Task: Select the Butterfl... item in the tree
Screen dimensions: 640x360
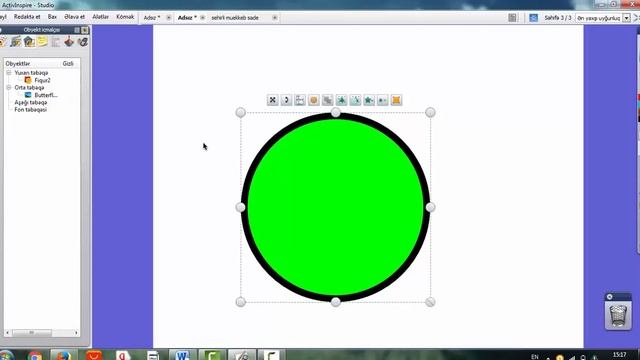Action: coord(46,95)
